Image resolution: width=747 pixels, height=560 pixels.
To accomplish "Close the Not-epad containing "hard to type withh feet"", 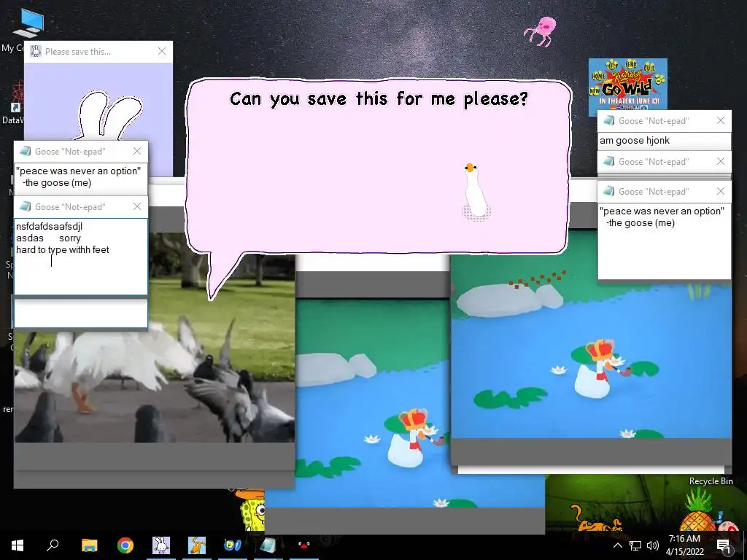I will click(137, 206).
